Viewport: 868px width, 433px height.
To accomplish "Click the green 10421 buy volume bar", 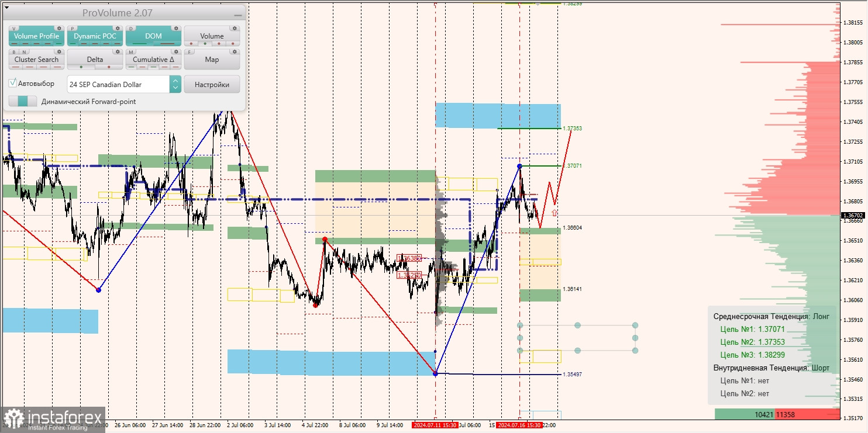I will [745, 414].
